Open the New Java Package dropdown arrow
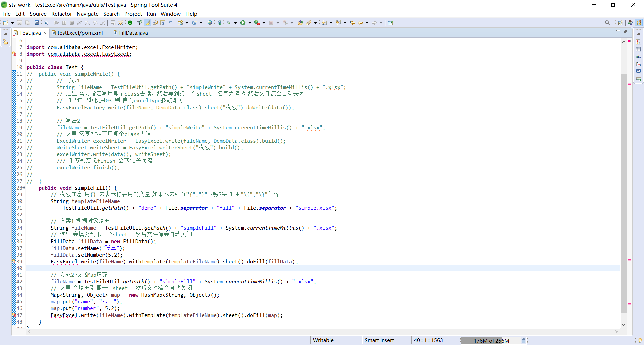This screenshot has height=345, width=644. click(187, 23)
